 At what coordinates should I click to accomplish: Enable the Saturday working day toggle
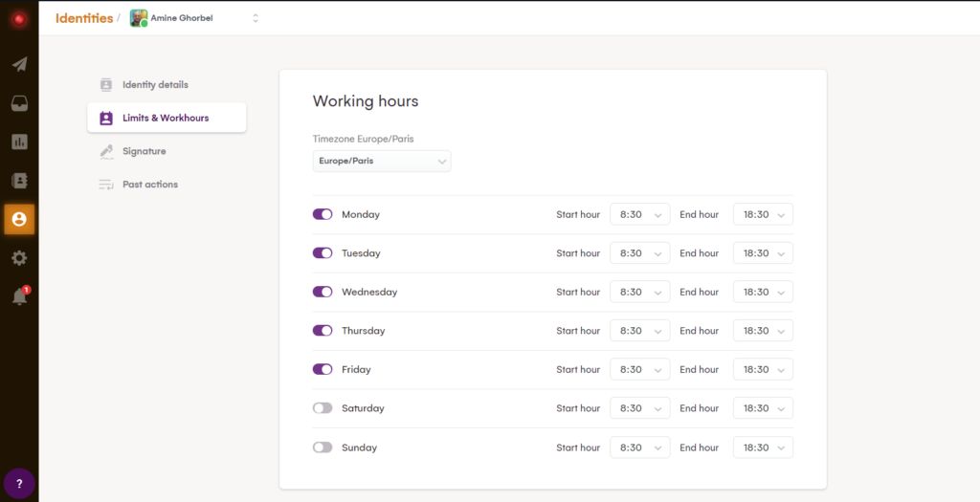323,408
